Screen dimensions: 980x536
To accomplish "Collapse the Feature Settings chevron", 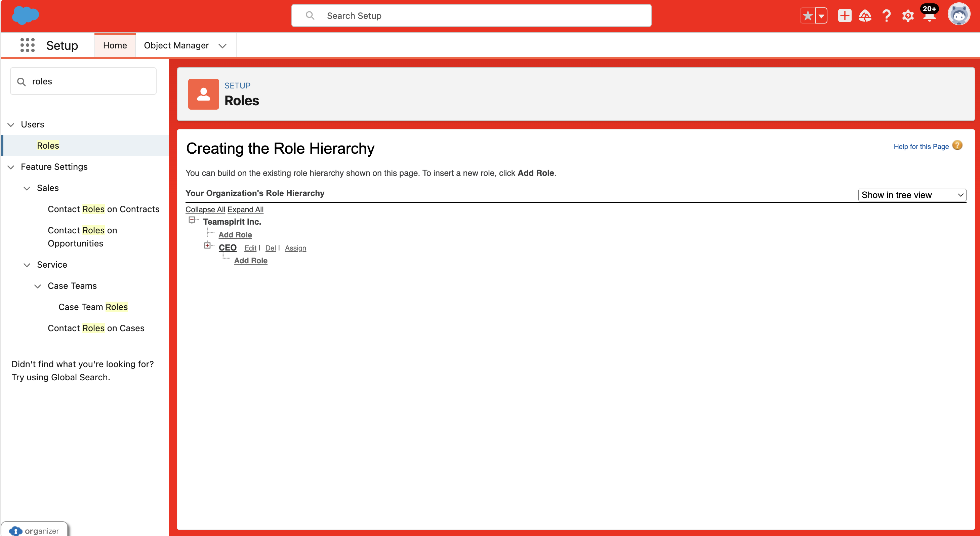I will [x=11, y=167].
